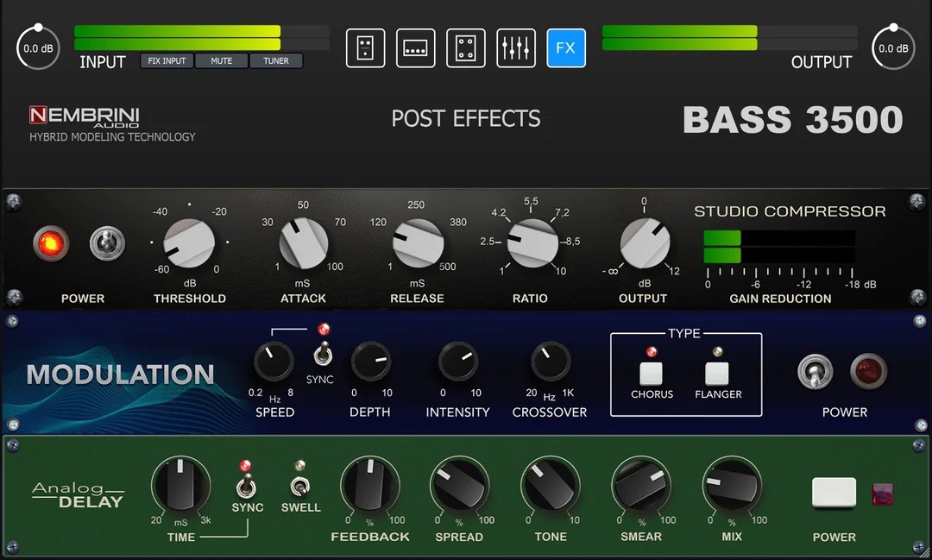The height and width of the screenshot is (560, 932).
Task: Click the compressor ATTACK knob
Action: click(303, 243)
